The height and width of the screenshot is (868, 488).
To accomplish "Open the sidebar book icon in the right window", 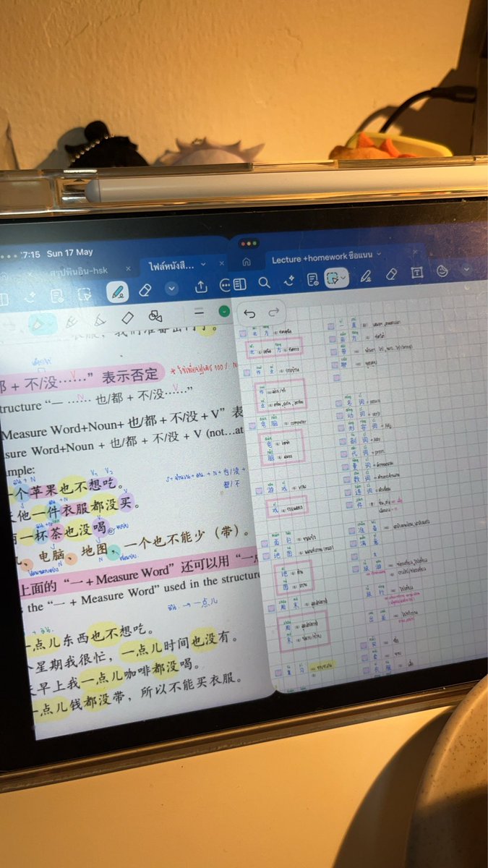I will point(239,284).
